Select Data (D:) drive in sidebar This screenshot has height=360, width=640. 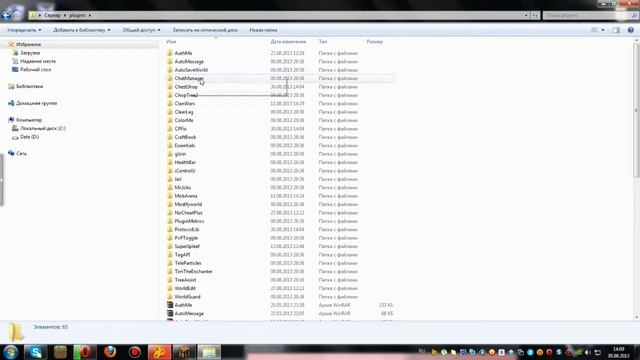(29, 137)
